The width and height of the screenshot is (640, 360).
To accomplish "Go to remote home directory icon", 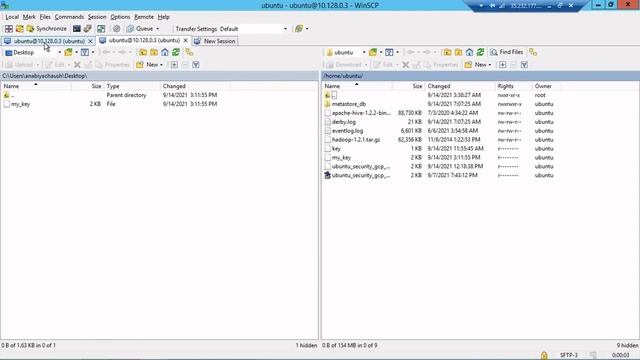I will (x=469, y=52).
